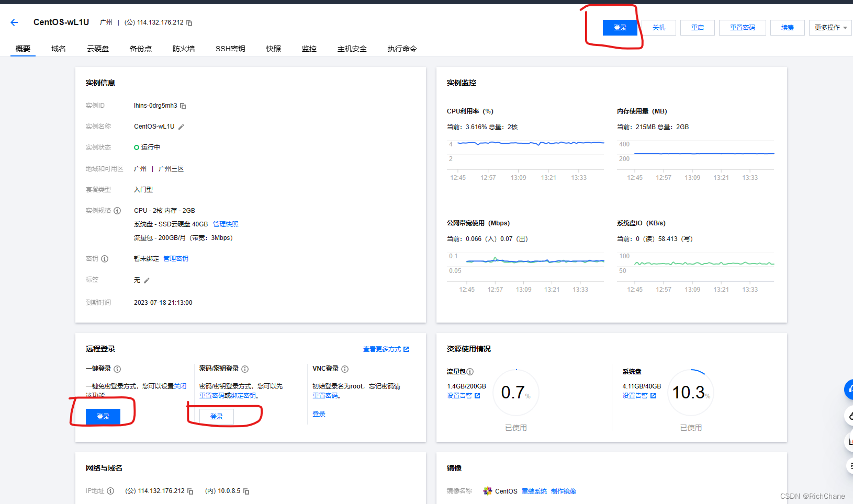Show info icon beside 密钥
Image resolution: width=853 pixels, height=504 pixels.
click(105, 259)
